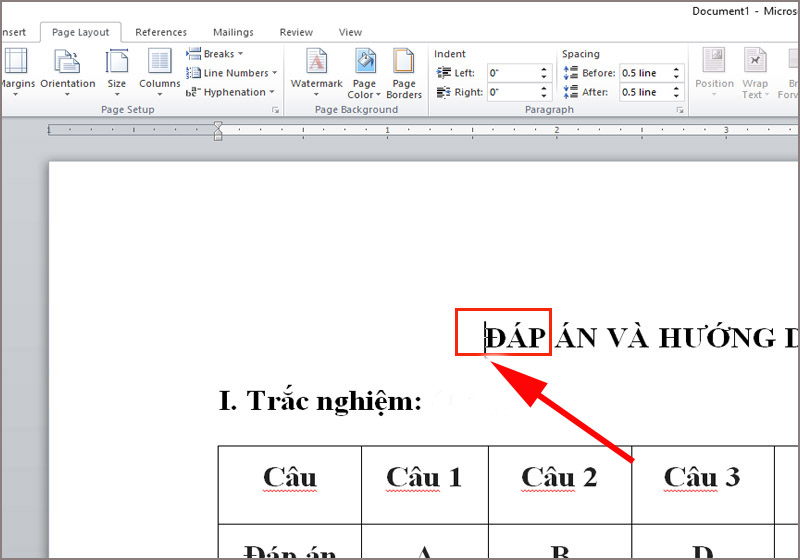800x560 pixels.
Task: Open the Page Color palette
Action: (x=364, y=74)
